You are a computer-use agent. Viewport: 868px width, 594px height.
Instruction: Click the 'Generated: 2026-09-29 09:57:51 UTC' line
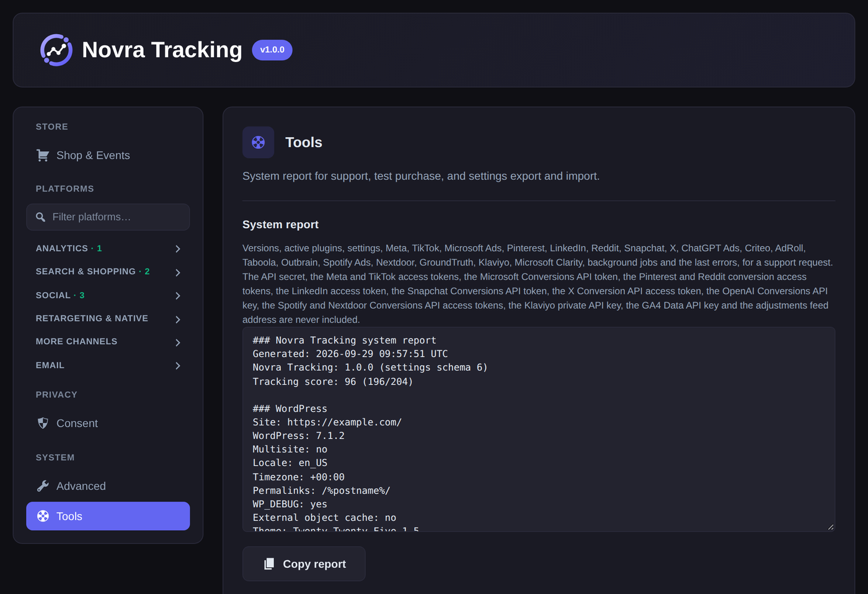[x=350, y=354]
